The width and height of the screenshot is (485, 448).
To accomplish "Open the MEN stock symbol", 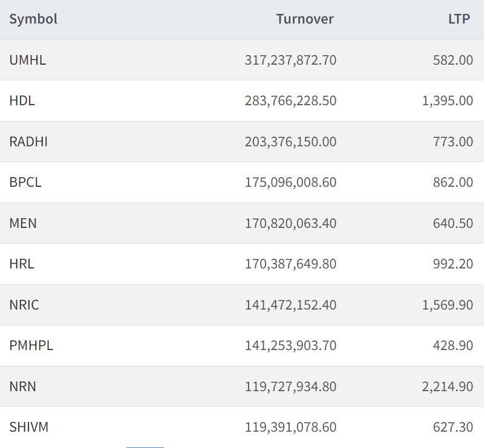I will tap(23, 223).
